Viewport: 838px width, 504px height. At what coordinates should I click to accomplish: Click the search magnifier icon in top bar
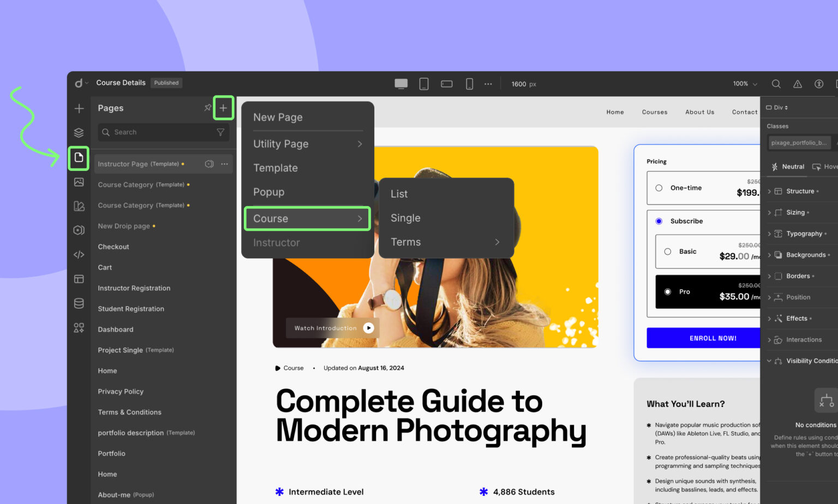point(776,84)
